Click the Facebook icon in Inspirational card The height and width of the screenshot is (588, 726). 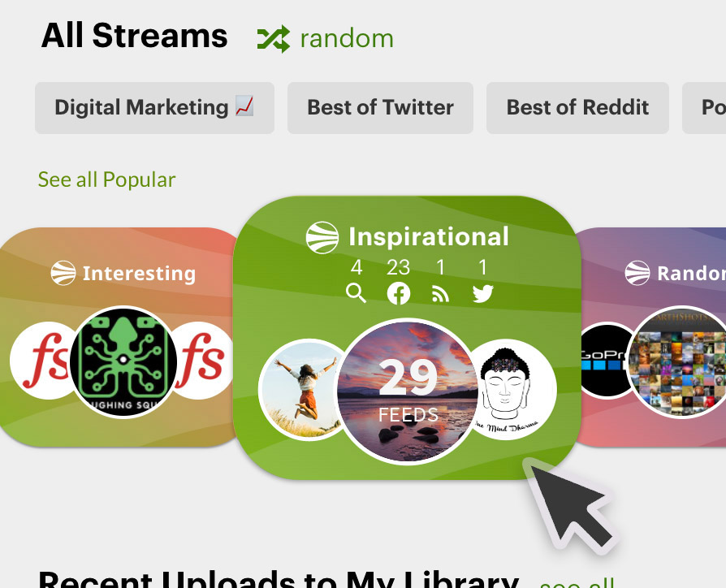click(399, 293)
